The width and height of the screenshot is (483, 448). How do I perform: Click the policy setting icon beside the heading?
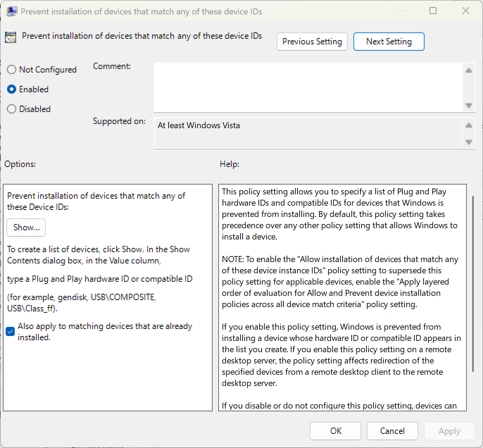tap(11, 37)
